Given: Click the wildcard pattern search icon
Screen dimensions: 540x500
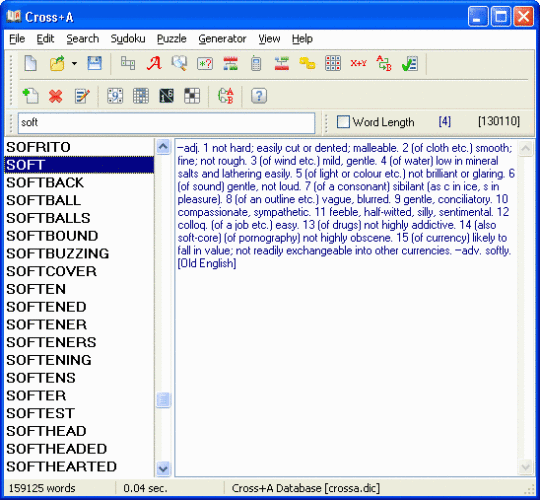Looking at the screenshot, I should point(205,64).
